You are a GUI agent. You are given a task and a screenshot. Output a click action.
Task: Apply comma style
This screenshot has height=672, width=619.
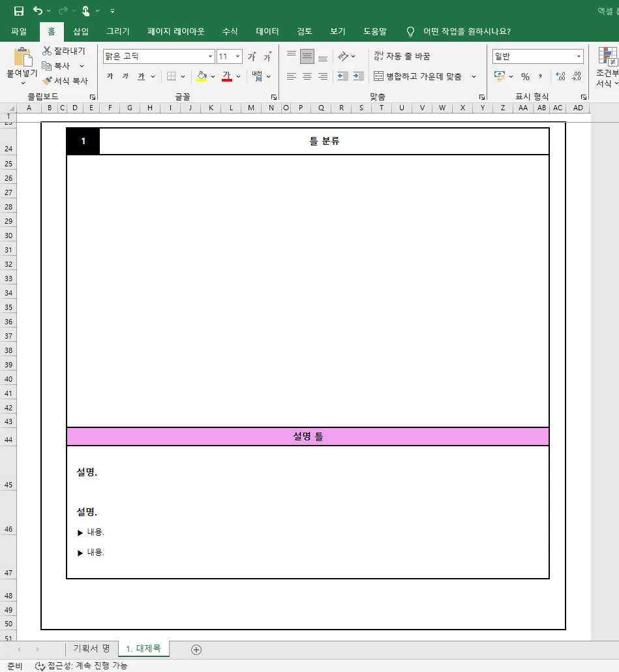[x=541, y=76]
